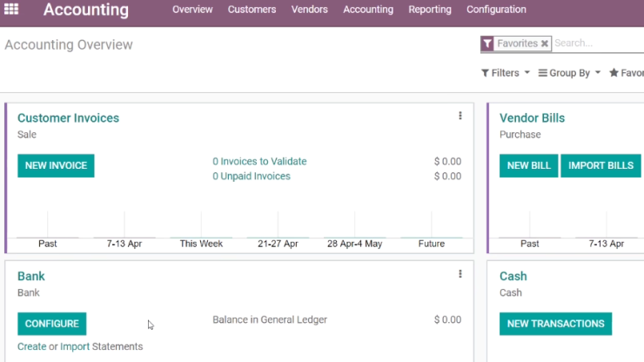This screenshot has height=362, width=644.
Task: Expand the Filters dropdown
Action: (x=505, y=73)
